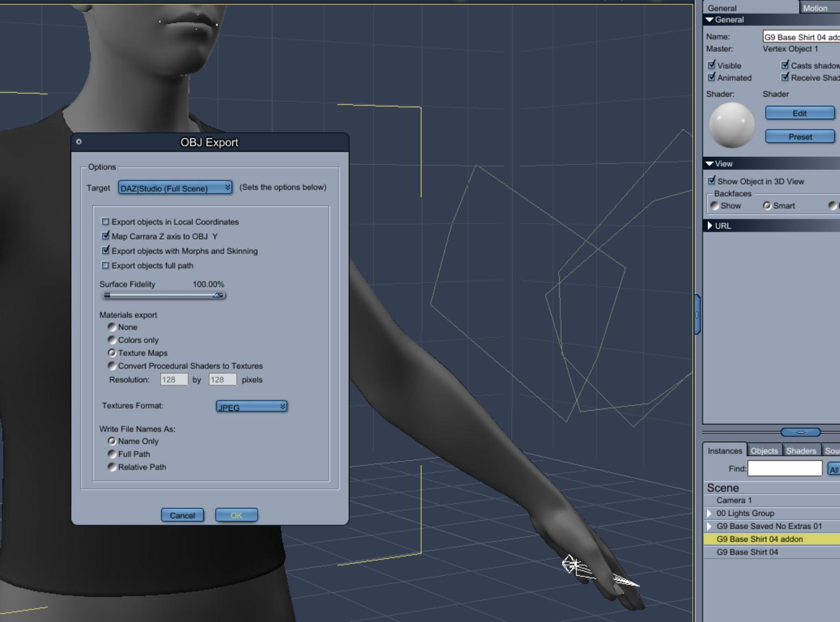Image resolution: width=840 pixels, height=622 pixels.
Task: Toggle Export objects with Morphs and Skinning
Action: (106, 251)
